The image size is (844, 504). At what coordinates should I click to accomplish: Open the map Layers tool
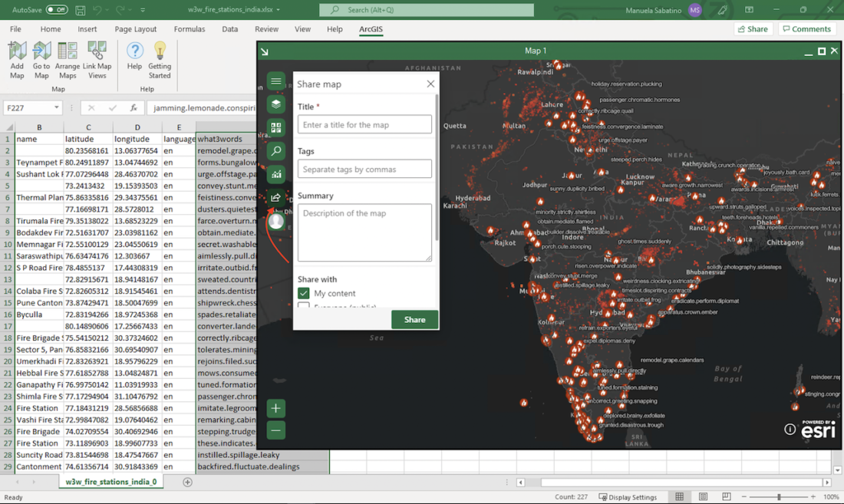(276, 104)
